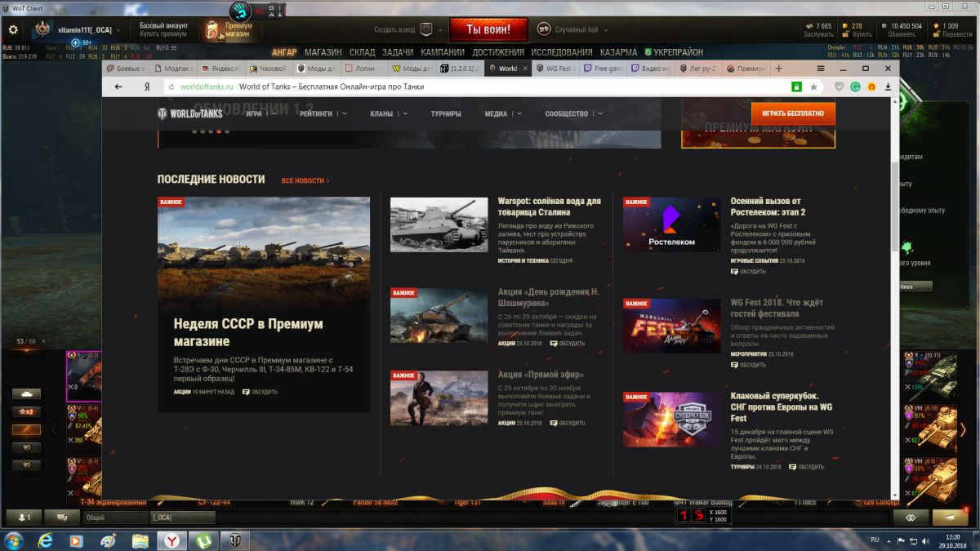Click the uTorrent taskbar icon
Screen dimensions: 980x551
coord(203,540)
